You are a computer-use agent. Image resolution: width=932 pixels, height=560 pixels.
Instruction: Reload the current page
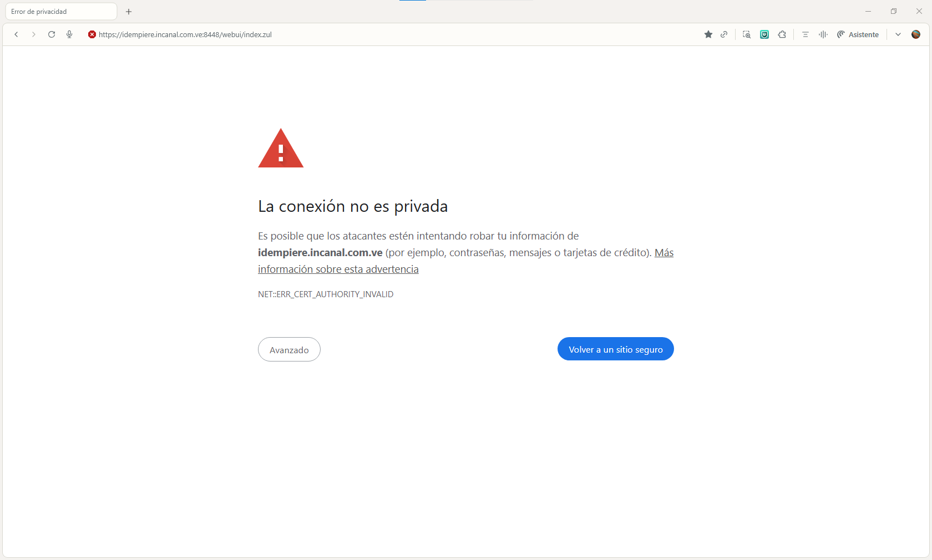(x=52, y=34)
